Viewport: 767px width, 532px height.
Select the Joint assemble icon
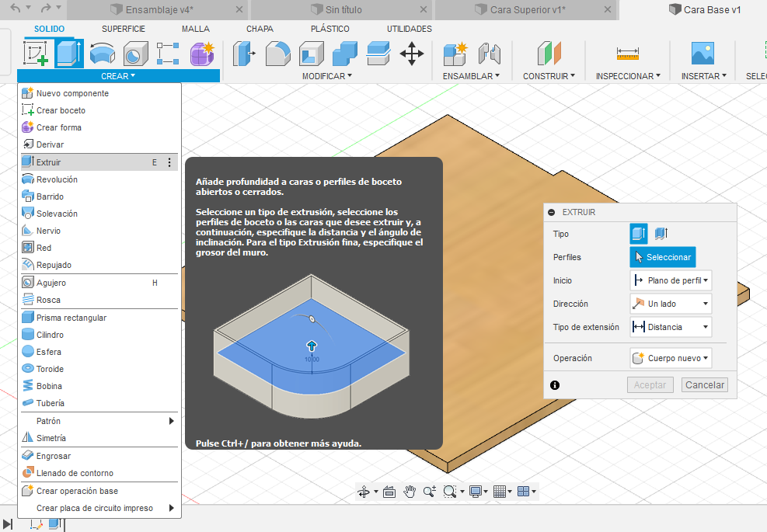pyautogui.click(x=489, y=54)
